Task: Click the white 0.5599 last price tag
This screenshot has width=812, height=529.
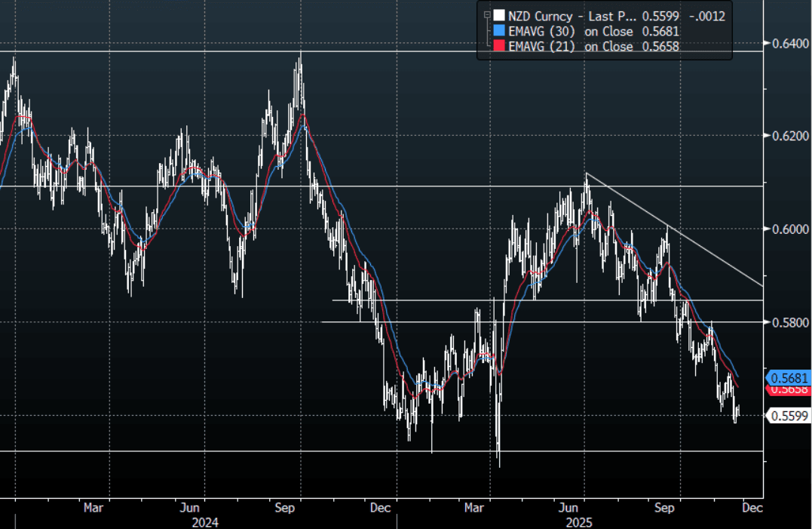Action: pos(789,414)
